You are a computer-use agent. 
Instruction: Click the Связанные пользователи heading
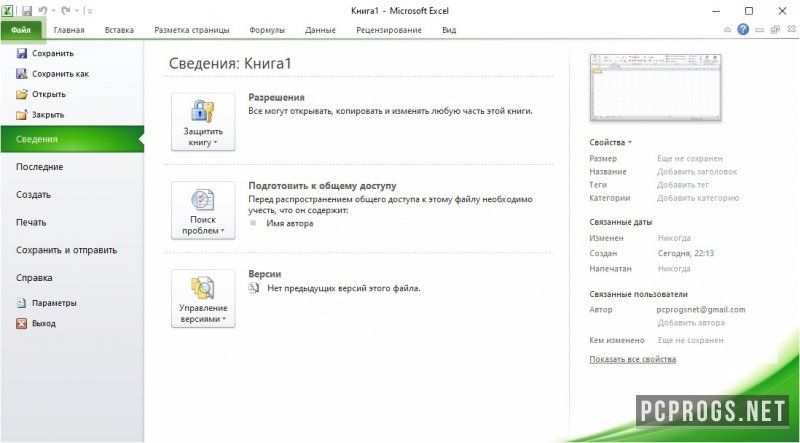click(x=638, y=294)
